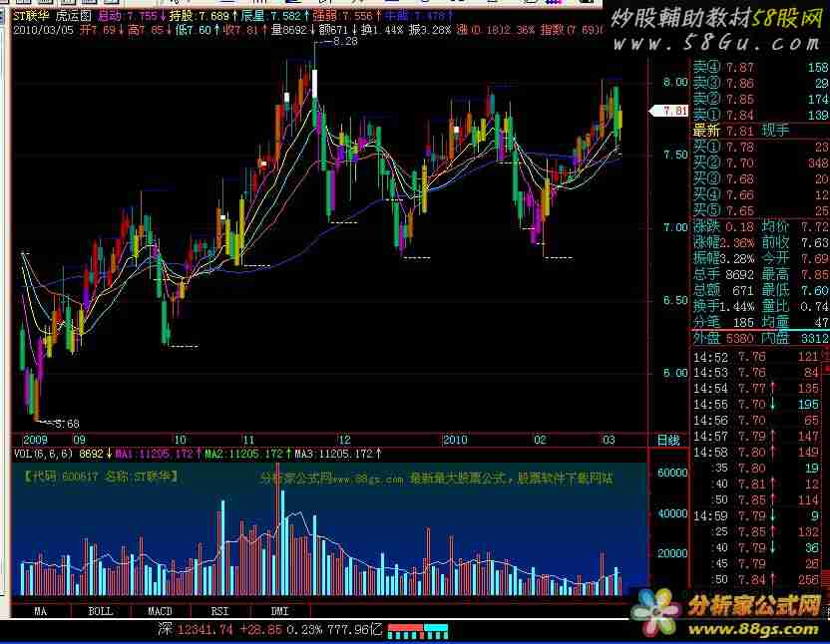Click the 辰星 7.582 indicator value
The height and width of the screenshot is (644, 830).
pyautogui.click(x=274, y=16)
